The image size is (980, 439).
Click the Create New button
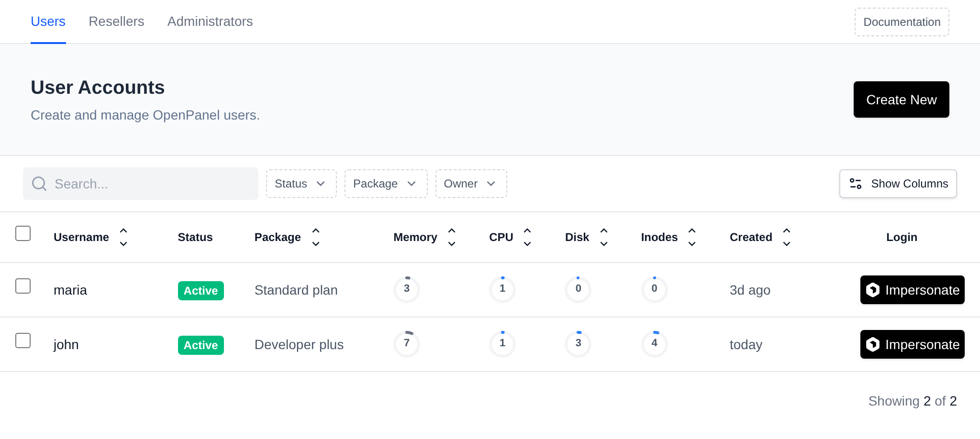point(902,99)
